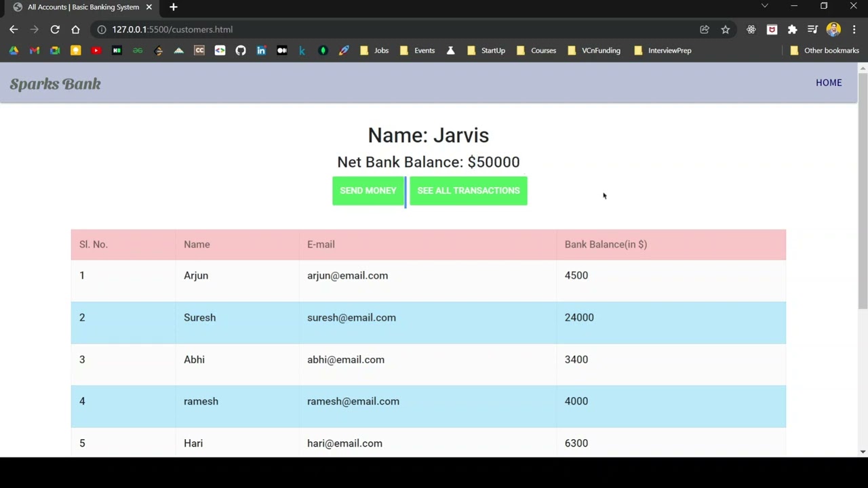The width and height of the screenshot is (868, 488).
Task: Open the Chrome profile avatar
Action: pos(833,29)
